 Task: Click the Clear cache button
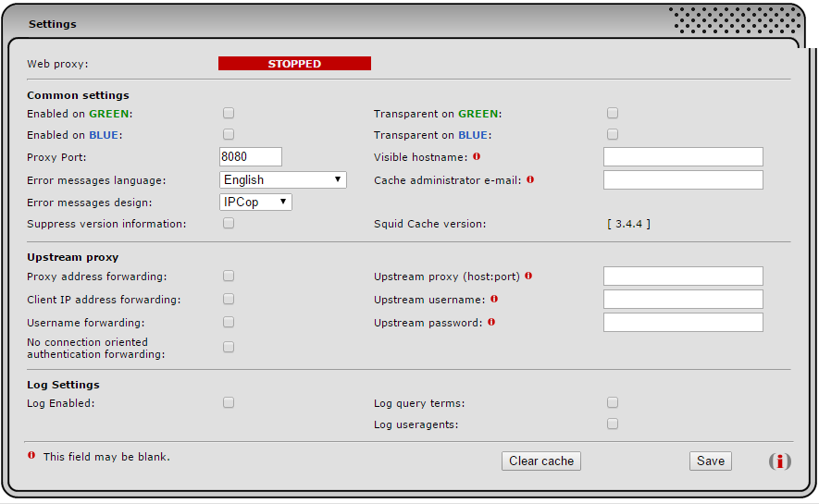tap(541, 461)
